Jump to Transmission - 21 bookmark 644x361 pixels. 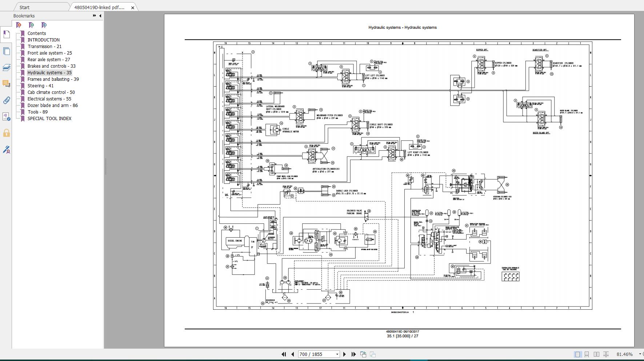click(45, 46)
